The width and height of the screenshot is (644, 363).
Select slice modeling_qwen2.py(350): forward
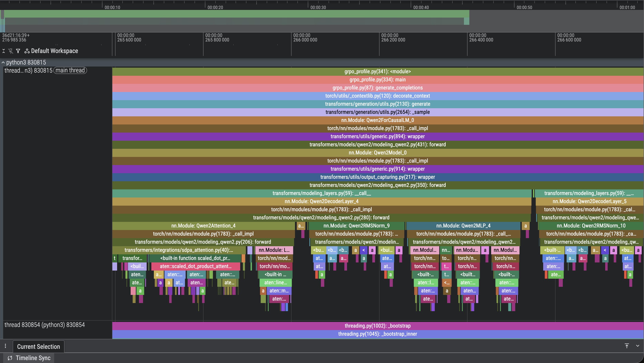click(378, 185)
